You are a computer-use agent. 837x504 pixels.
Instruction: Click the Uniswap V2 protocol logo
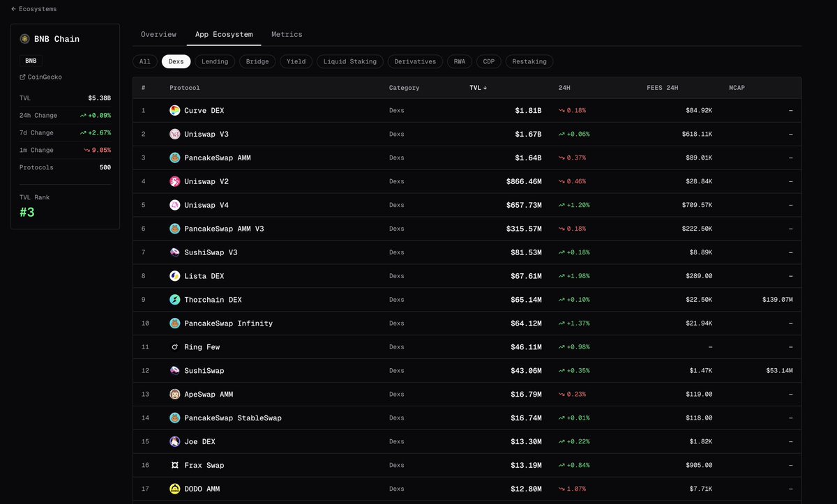pos(175,181)
